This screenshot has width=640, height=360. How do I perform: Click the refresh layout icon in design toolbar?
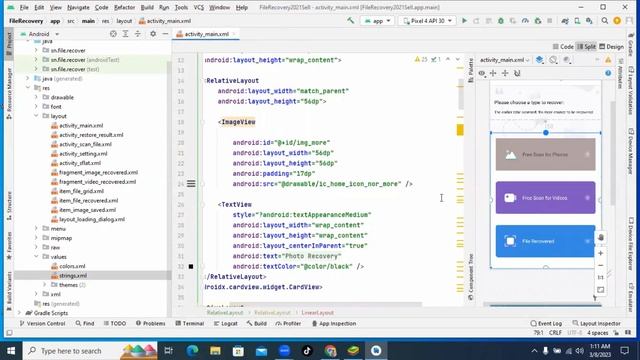[x=517, y=73]
